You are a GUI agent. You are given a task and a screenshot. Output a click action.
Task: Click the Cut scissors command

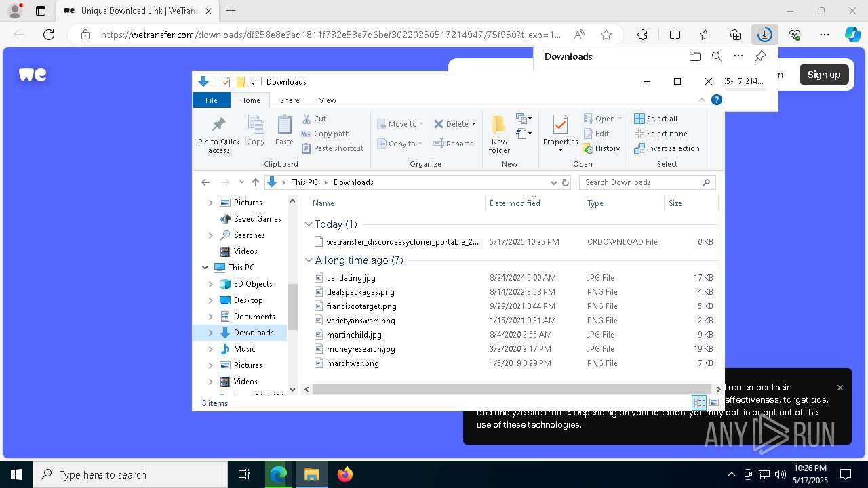click(315, 119)
